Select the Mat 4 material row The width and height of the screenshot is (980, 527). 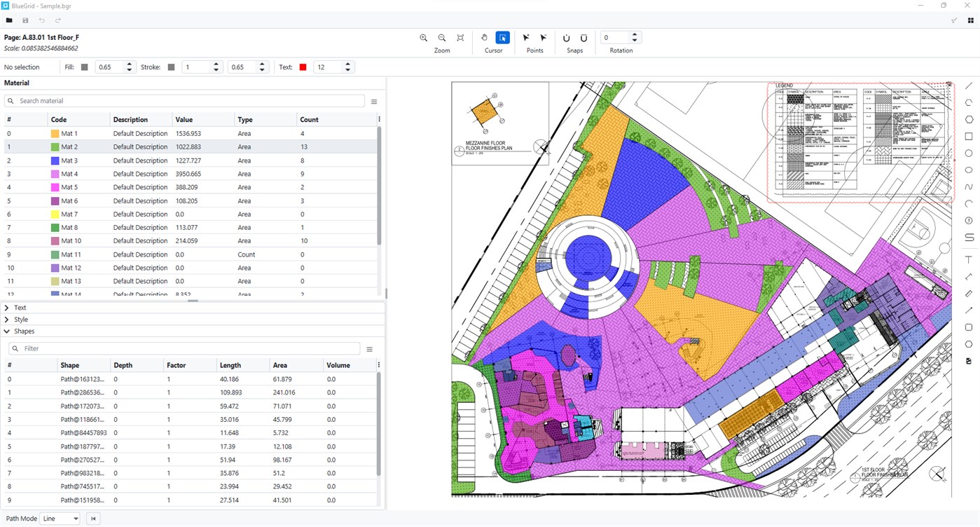pos(69,174)
